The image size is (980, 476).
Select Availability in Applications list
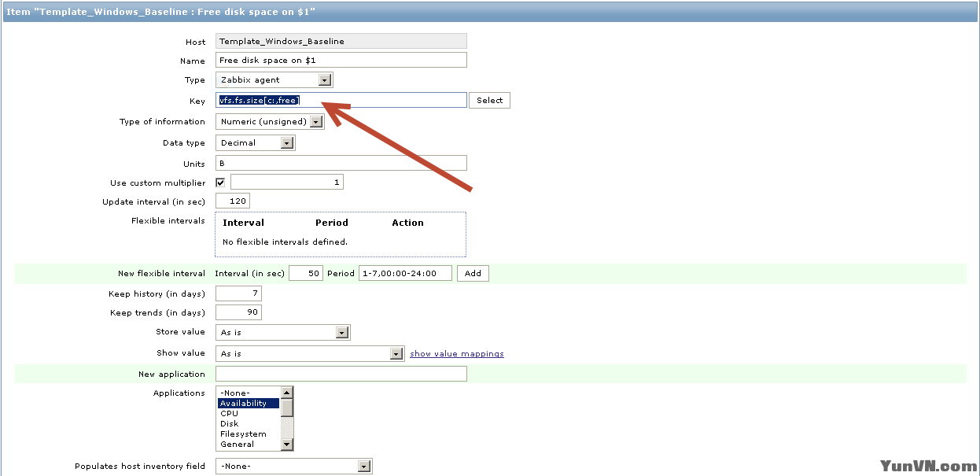coord(249,403)
